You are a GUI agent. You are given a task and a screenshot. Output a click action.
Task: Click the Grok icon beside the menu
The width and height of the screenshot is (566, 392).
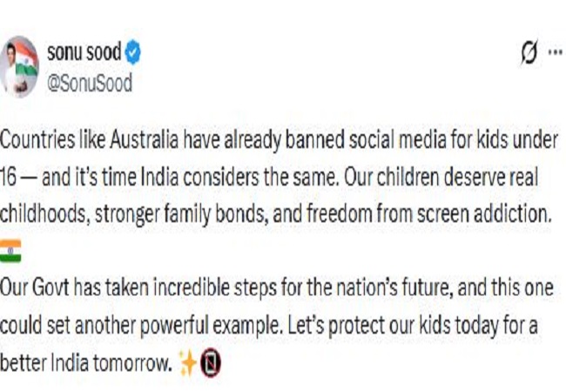pos(528,54)
